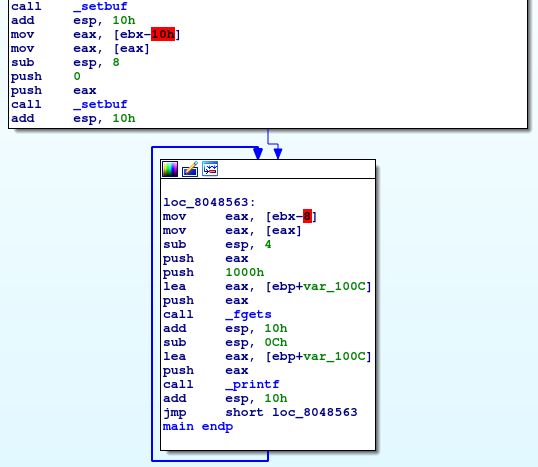Screen dimensions: 538x467
Task: Click add esp, 10h right after call _printf
Action: tap(225, 399)
